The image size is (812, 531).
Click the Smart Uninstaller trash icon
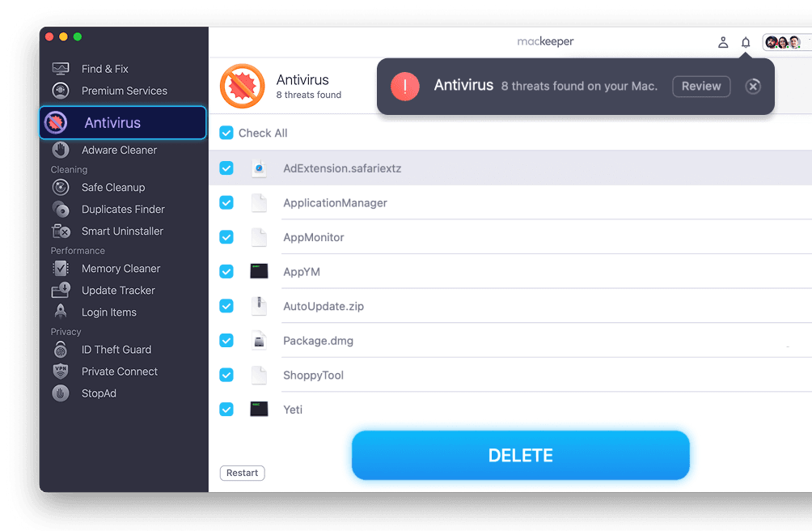click(61, 231)
